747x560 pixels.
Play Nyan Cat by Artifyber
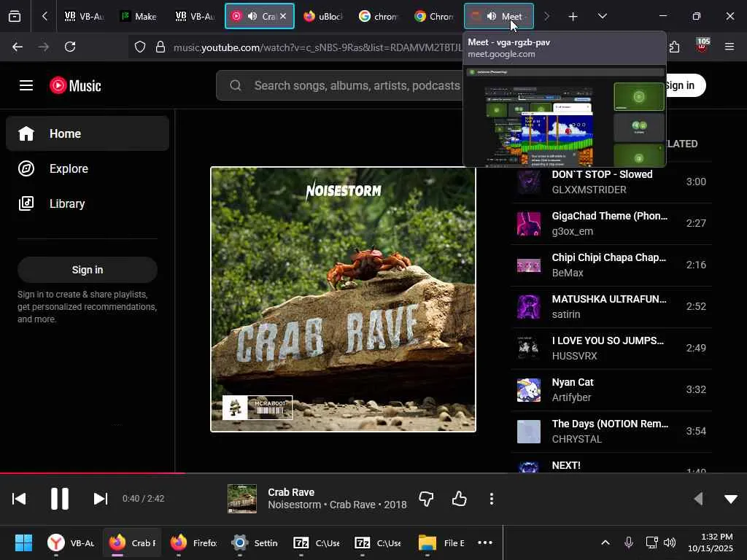tap(612, 389)
